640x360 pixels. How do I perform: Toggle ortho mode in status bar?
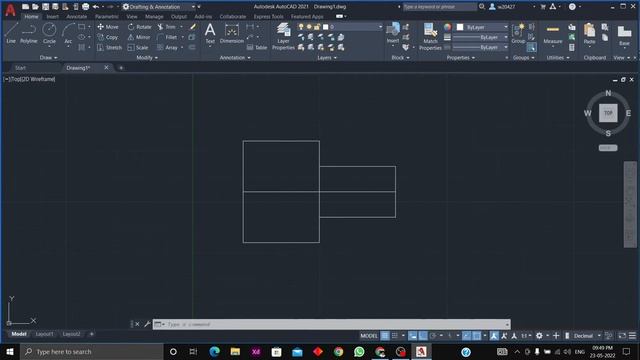pyautogui.click(x=423, y=336)
